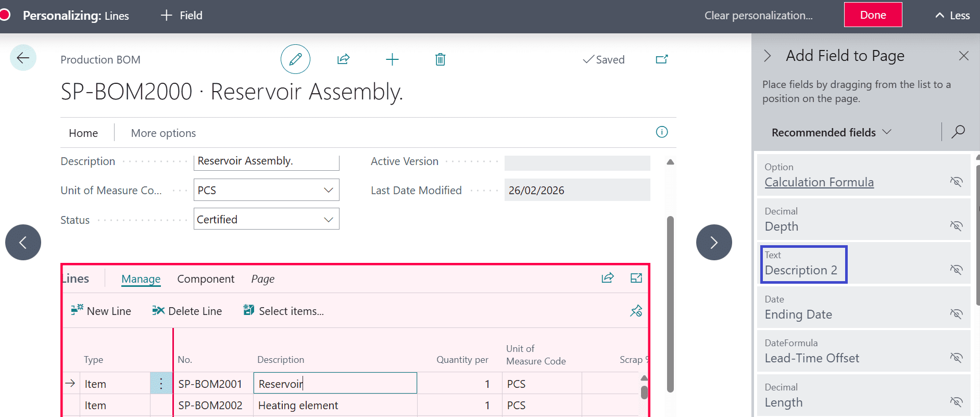
Task: Click the Description cell containing Reservoir
Action: (x=335, y=384)
